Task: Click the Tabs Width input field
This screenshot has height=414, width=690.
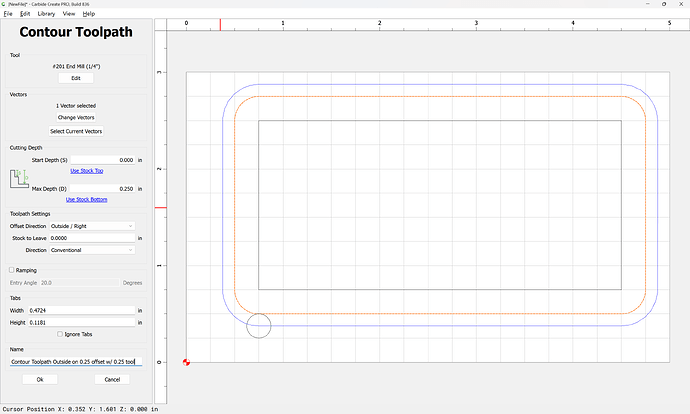Action: [81, 311]
